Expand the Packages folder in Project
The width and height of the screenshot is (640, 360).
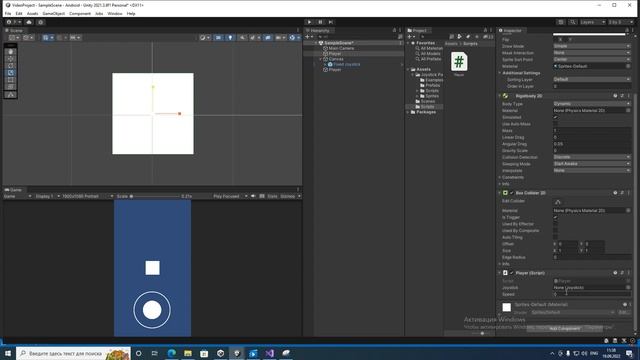pyautogui.click(x=408, y=112)
